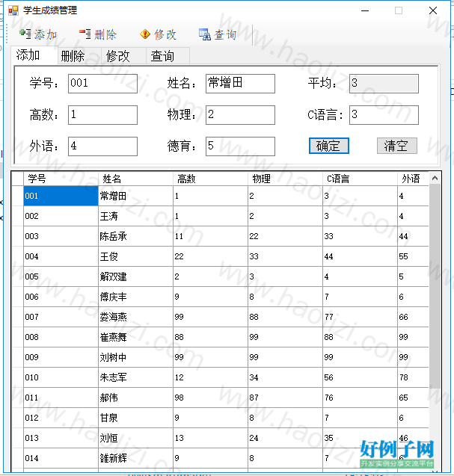The width and height of the screenshot is (454, 476).
Task: Select the 004 student ID cell
Action: 61,256
